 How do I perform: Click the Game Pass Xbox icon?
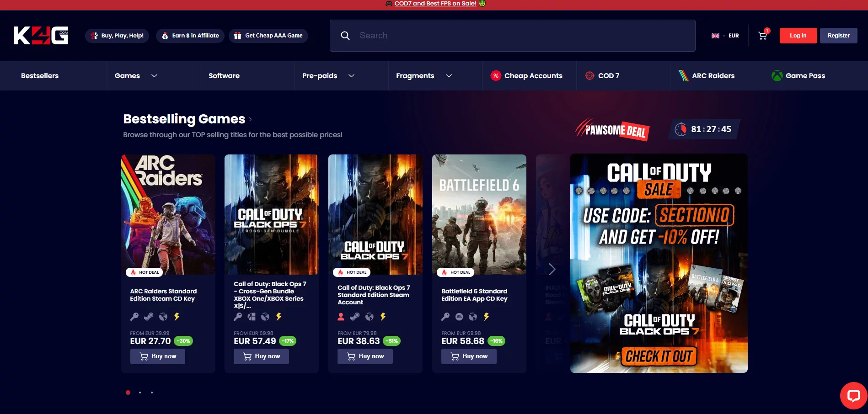click(x=777, y=76)
